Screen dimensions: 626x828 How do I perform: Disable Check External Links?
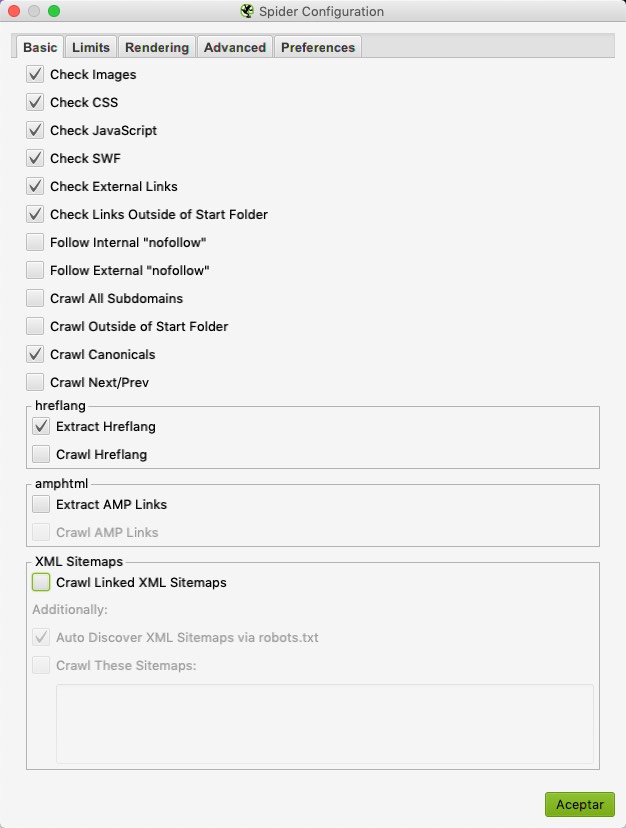pyautogui.click(x=35, y=186)
